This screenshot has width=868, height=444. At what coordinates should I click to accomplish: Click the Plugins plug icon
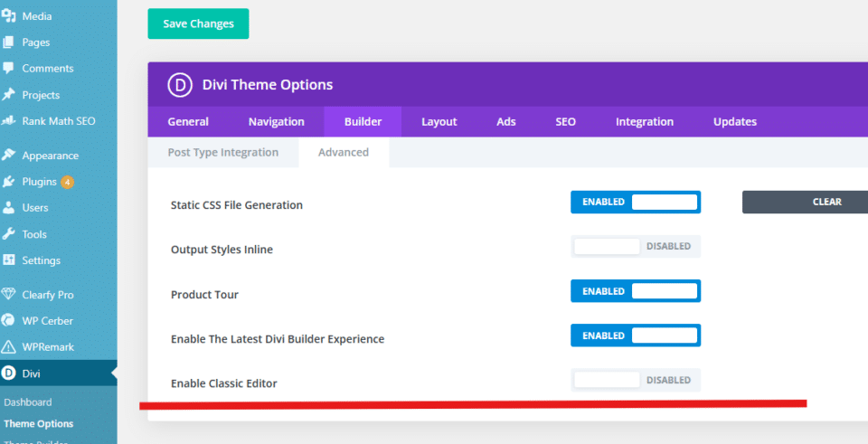tap(8, 182)
